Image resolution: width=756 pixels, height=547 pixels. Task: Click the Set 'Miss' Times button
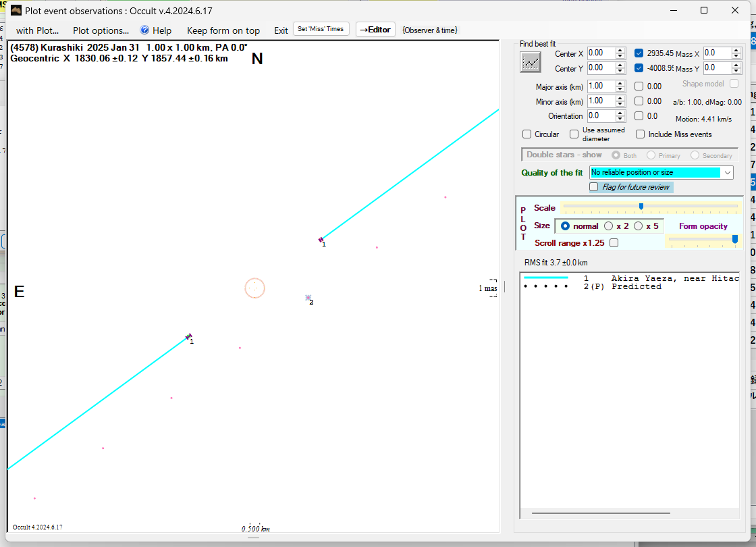click(x=321, y=29)
